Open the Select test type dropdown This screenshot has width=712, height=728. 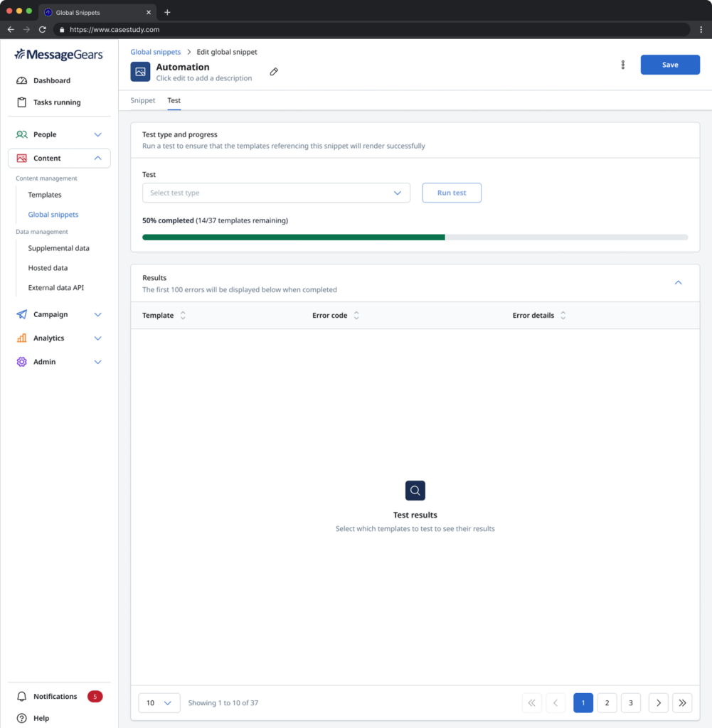click(276, 193)
